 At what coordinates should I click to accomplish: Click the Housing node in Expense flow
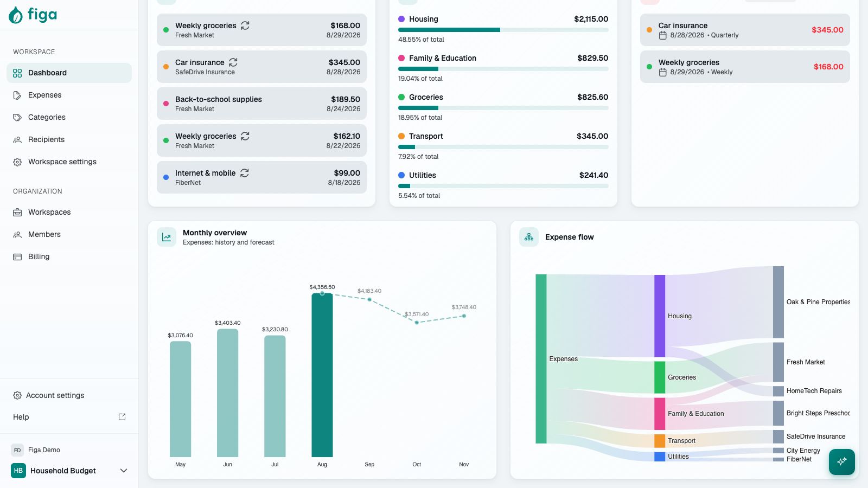[x=660, y=316]
